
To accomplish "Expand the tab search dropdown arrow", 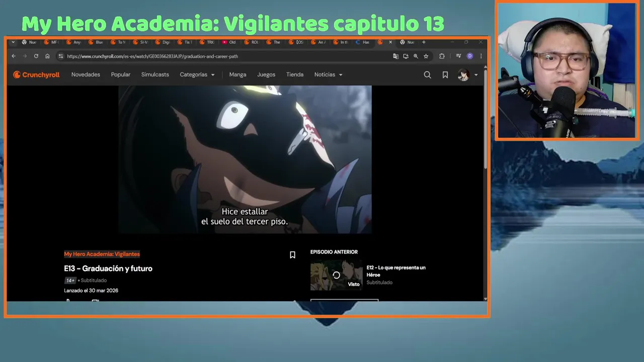I will [13, 42].
